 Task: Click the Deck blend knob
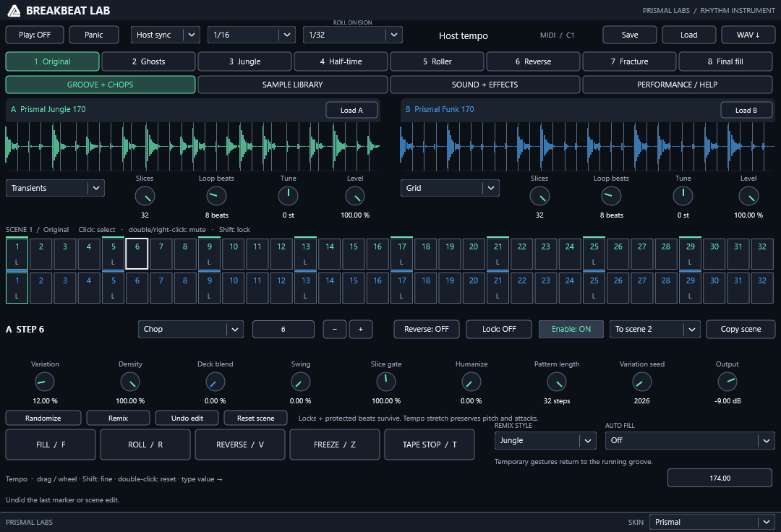(215, 382)
